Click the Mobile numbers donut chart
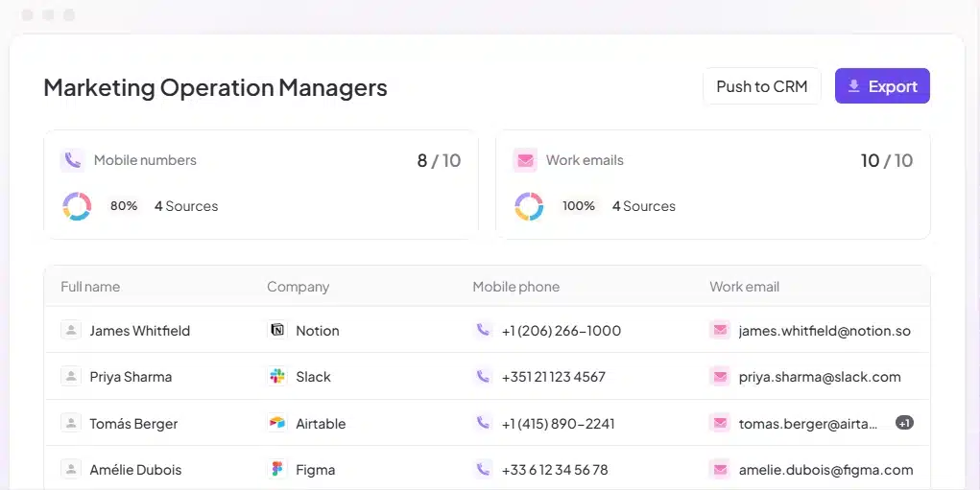 point(77,206)
